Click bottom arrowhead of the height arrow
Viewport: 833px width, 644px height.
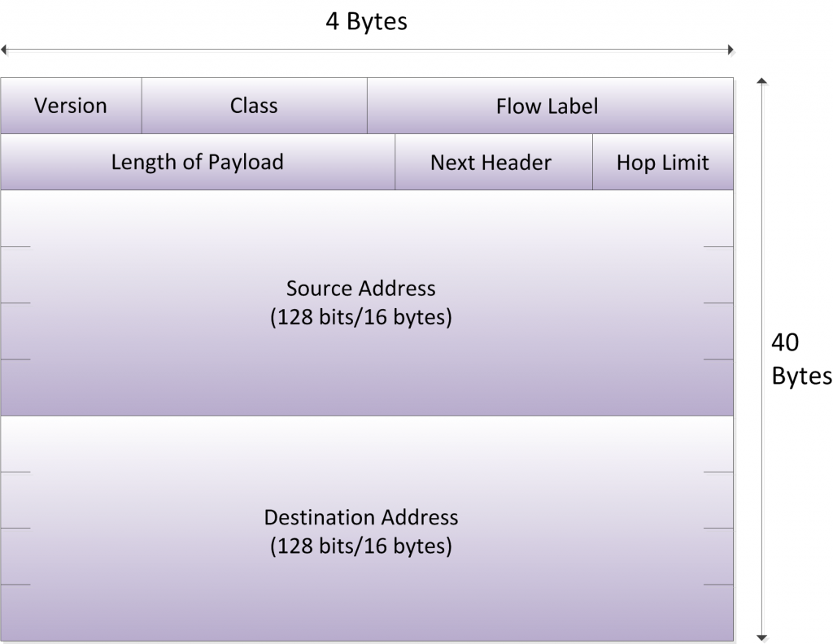pos(762,637)
